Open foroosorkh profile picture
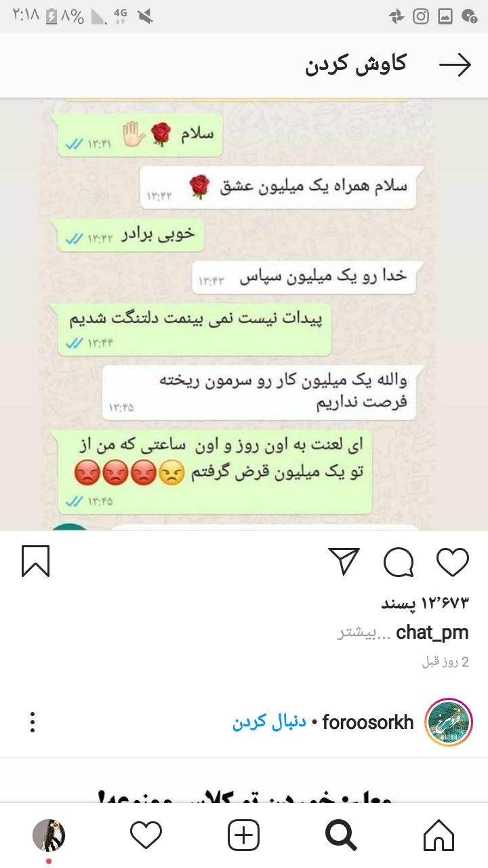 (x=449, y=722)
